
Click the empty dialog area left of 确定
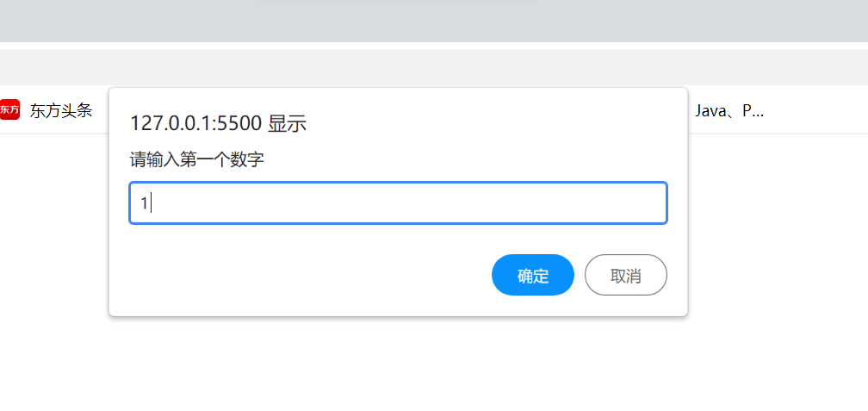[301, 276]
